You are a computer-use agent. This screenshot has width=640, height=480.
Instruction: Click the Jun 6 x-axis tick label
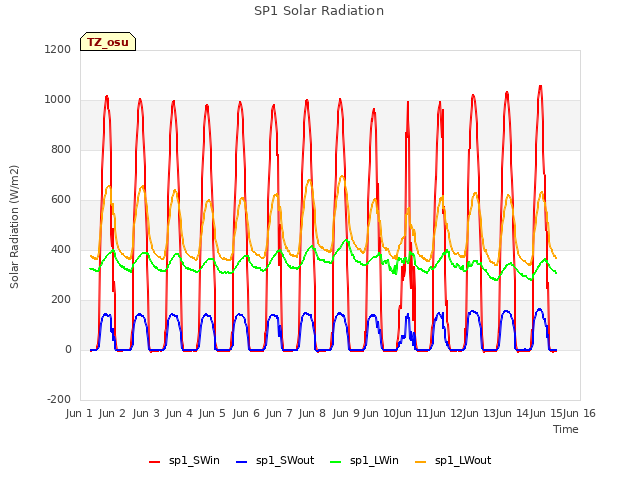246,413
